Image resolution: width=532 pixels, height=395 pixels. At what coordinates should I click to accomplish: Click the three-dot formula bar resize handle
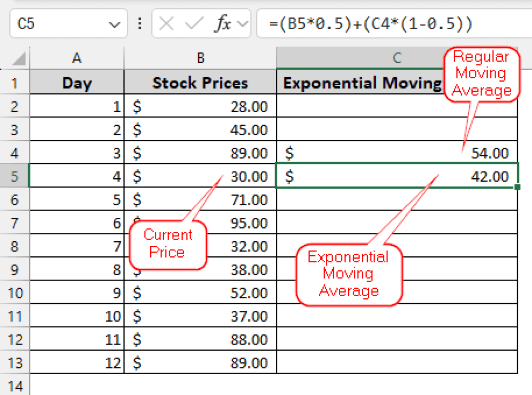(139, 24)
